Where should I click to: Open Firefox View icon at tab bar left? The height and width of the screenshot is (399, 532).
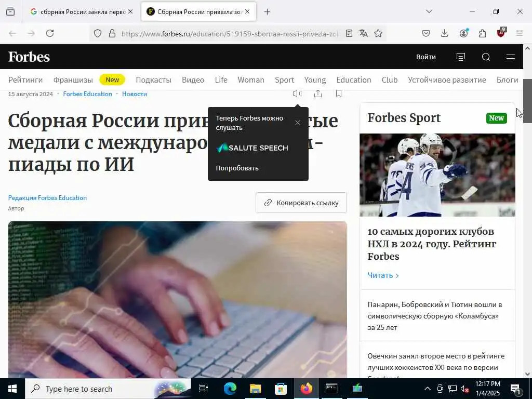tap(10, 11)
